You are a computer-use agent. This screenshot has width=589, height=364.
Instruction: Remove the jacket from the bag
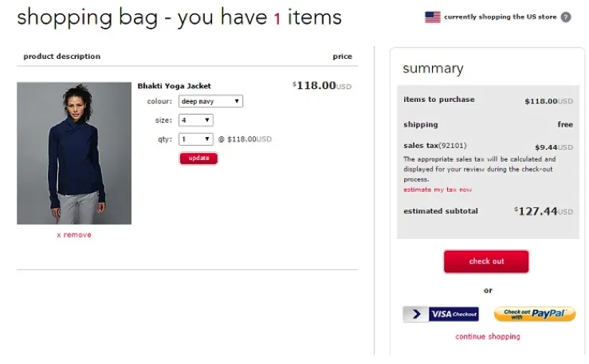(74, 235)
